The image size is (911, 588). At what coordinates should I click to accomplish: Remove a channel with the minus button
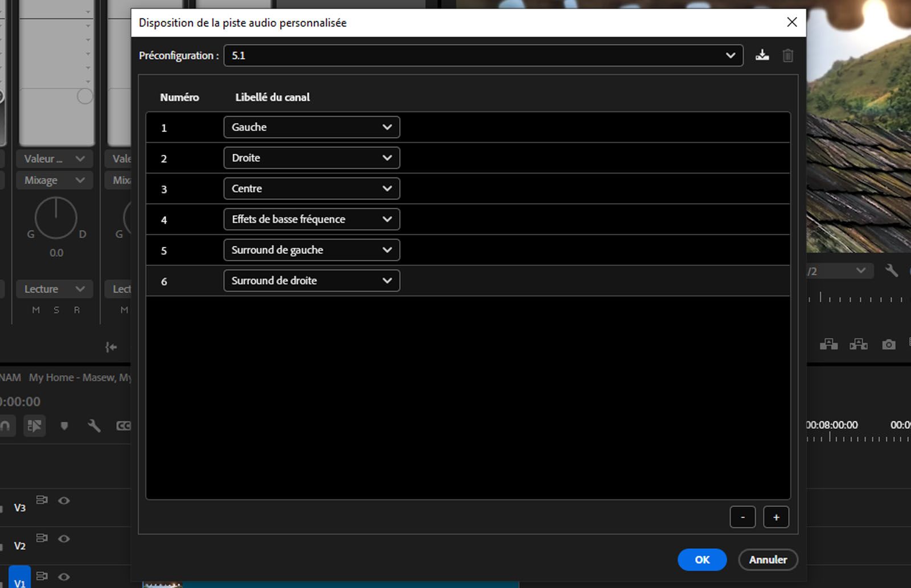[x=742, y=517]
